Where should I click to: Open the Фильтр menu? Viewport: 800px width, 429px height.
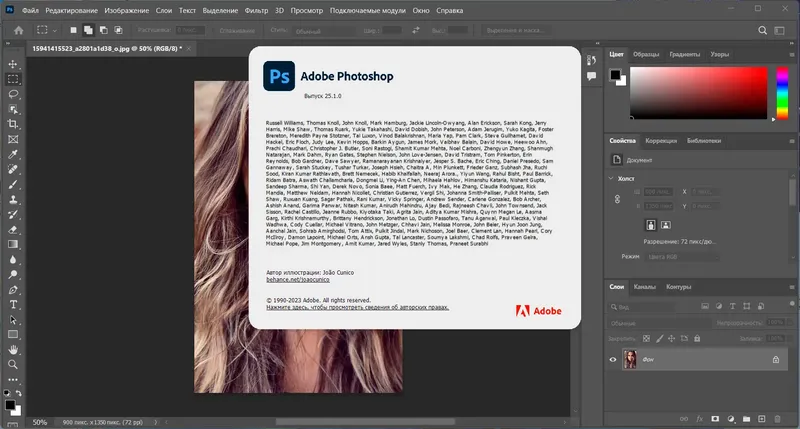256,10
